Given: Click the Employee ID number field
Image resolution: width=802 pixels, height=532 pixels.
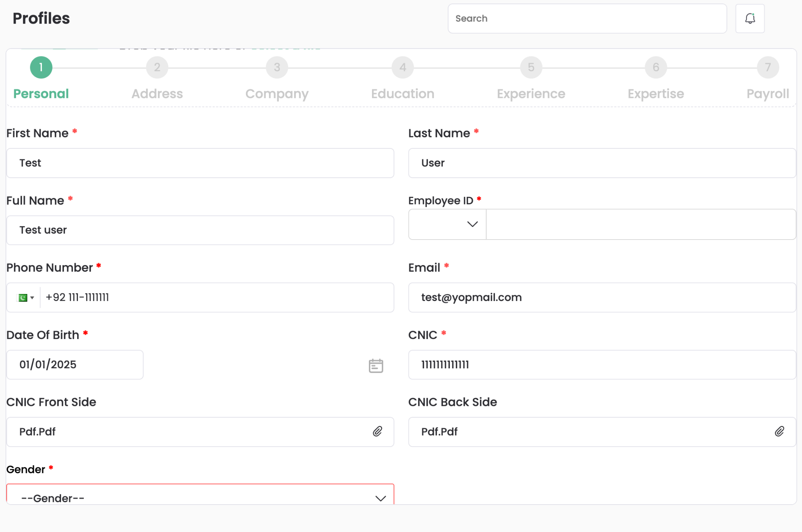Looking at the screenshot, I should click(641, 224).
